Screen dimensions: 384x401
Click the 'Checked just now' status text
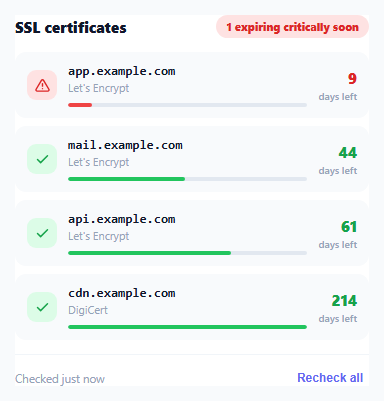click(x=60, y=379)
